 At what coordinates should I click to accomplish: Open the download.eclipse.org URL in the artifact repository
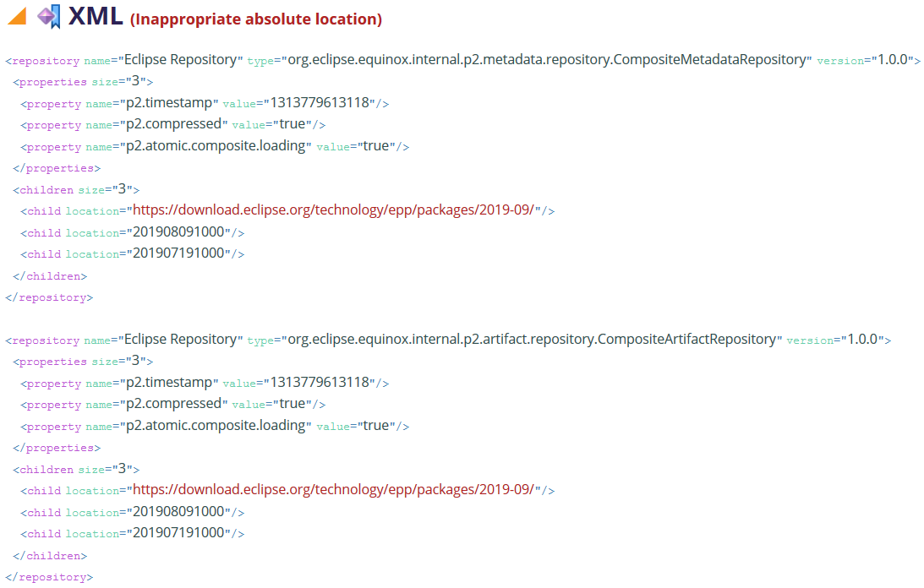tap(333, 490)
